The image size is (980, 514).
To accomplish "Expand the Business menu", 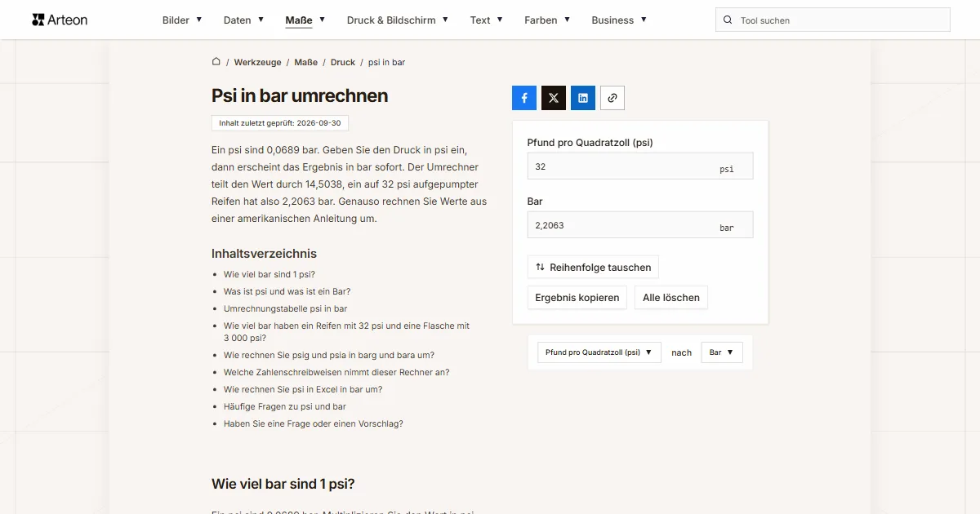I will 619,20.
